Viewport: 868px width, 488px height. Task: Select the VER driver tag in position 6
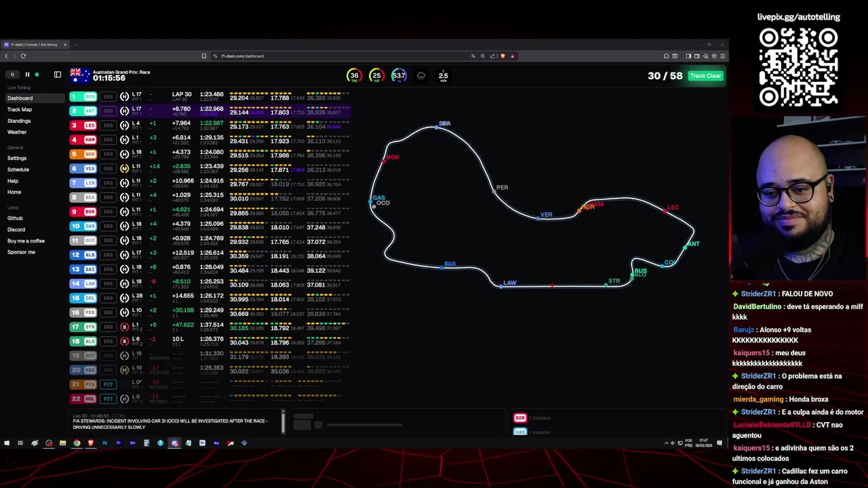(84, 169)
